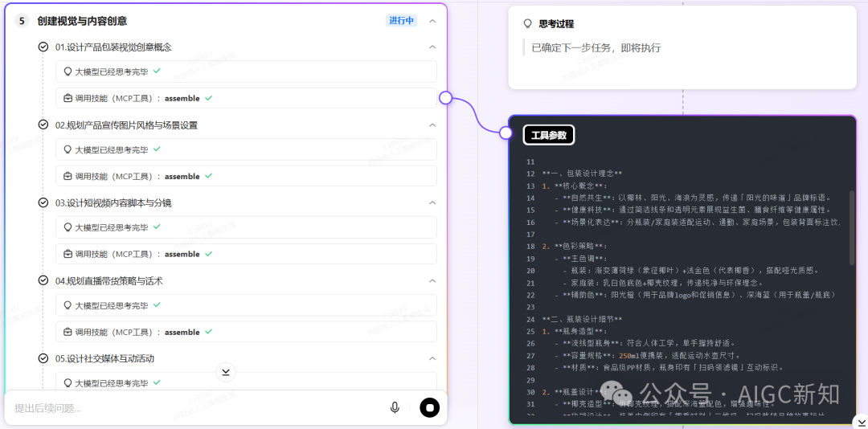Open 调用技能 assemble row under subtask 03

pos(247,254)
